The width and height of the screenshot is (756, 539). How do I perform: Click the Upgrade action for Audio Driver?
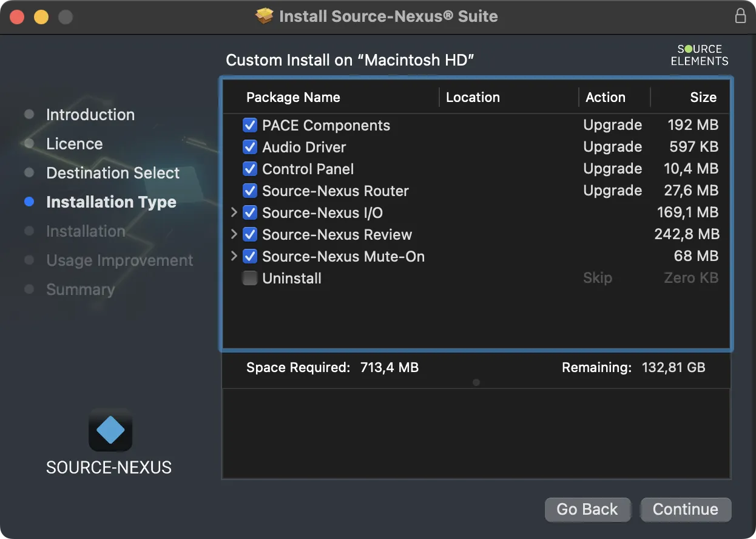(x=612, y=147)
